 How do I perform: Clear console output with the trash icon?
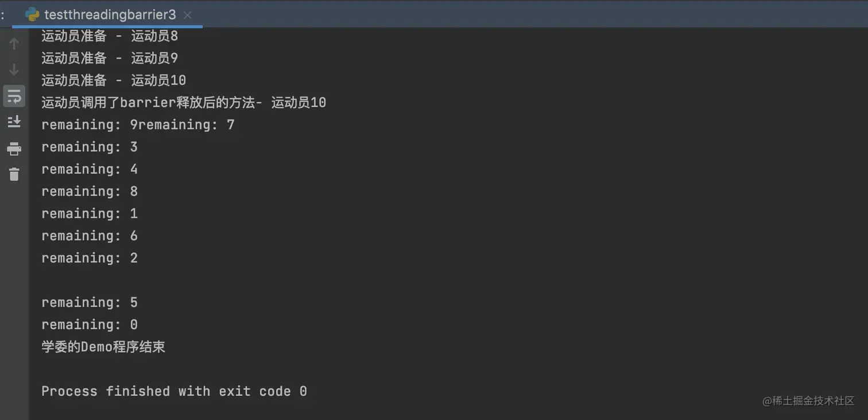pyautogui.click(x=14, y=174)
